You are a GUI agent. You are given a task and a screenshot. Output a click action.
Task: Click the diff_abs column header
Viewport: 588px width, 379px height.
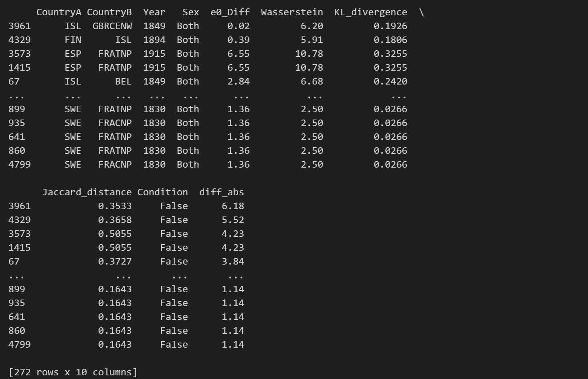pyautogui.click(x=221, y=192)
